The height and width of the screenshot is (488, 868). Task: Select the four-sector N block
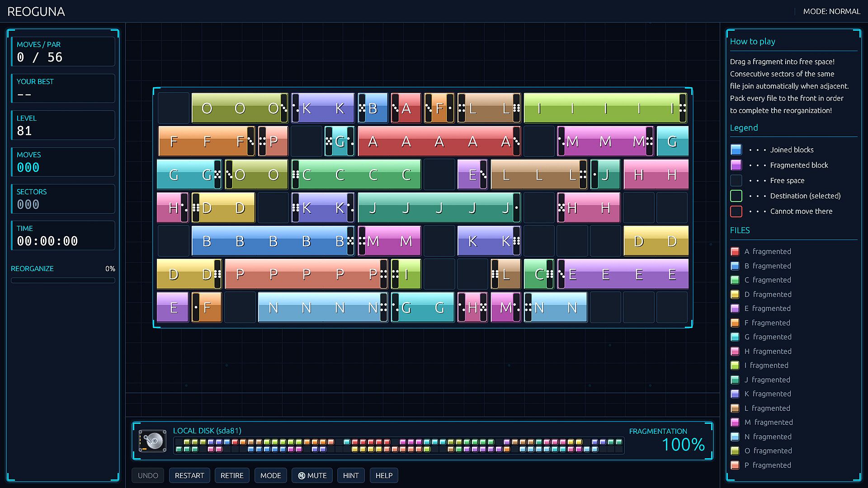323,307
